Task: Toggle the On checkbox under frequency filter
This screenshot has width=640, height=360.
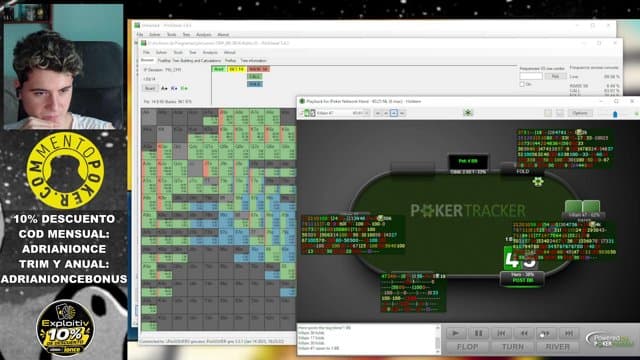Action: [522, 84]
